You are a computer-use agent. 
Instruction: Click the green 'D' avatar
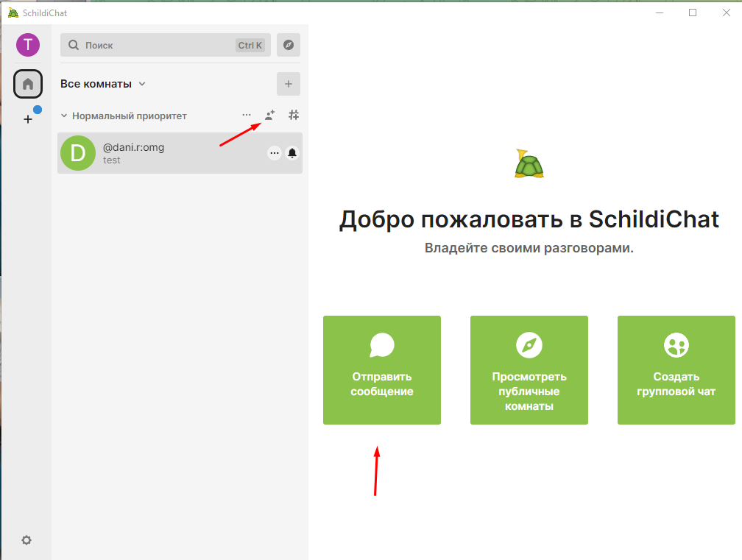click(78, 153)
